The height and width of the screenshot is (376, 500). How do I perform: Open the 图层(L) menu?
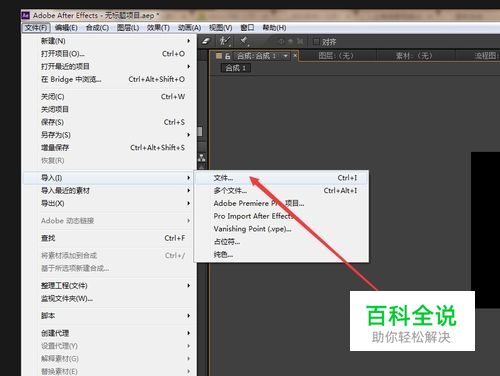[x=128, y=28]
